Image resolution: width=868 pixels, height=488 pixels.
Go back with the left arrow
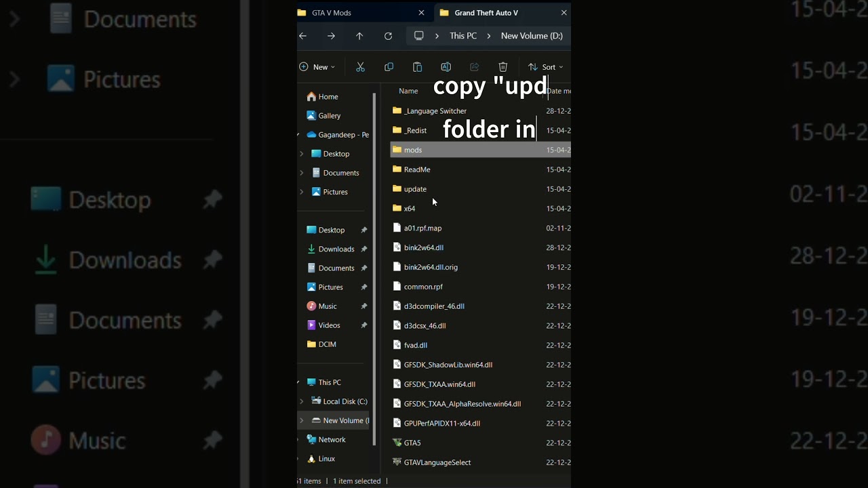[302, 36]
